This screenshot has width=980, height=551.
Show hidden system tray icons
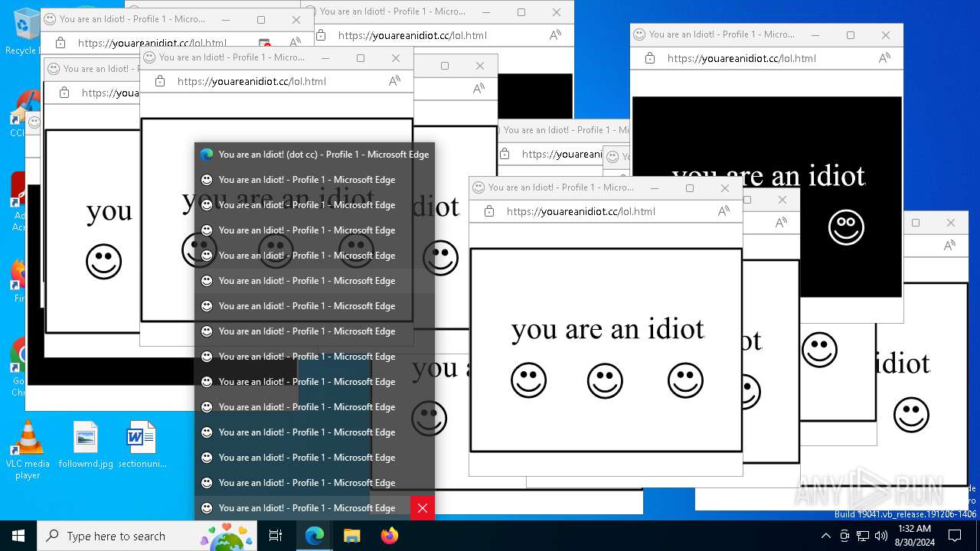coord(825,536)
